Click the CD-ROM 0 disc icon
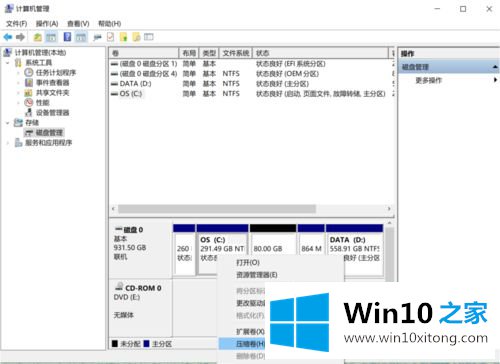This screenshot has height=364, width=500. pos(119,287)
